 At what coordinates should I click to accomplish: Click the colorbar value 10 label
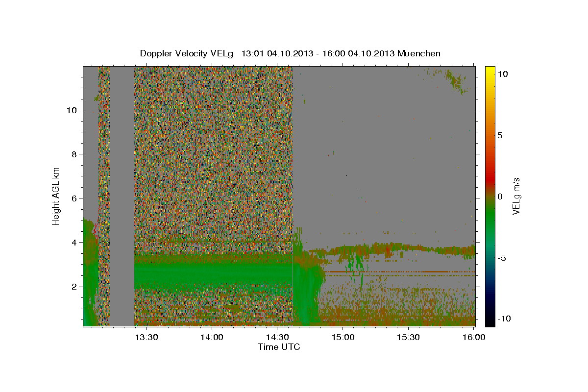pos(503,74)
